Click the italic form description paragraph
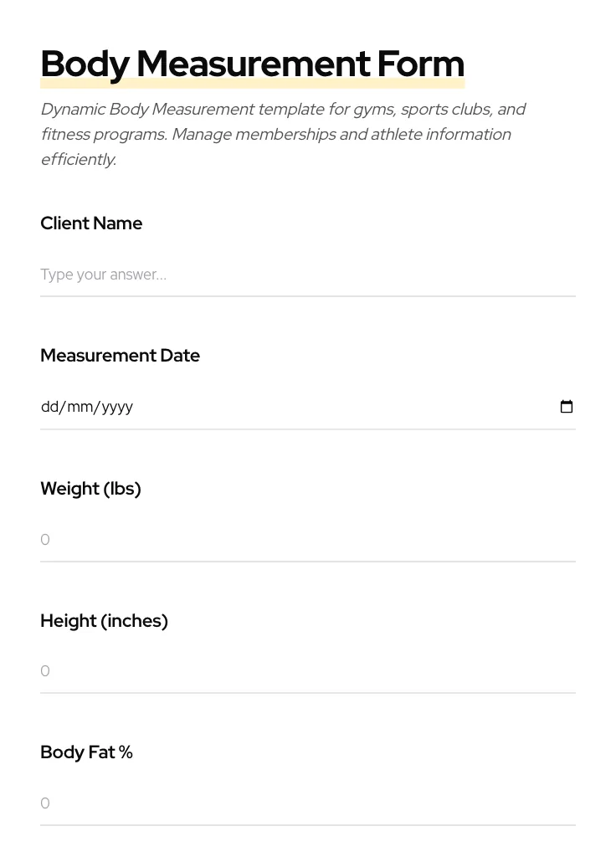 tap(283, 134)
